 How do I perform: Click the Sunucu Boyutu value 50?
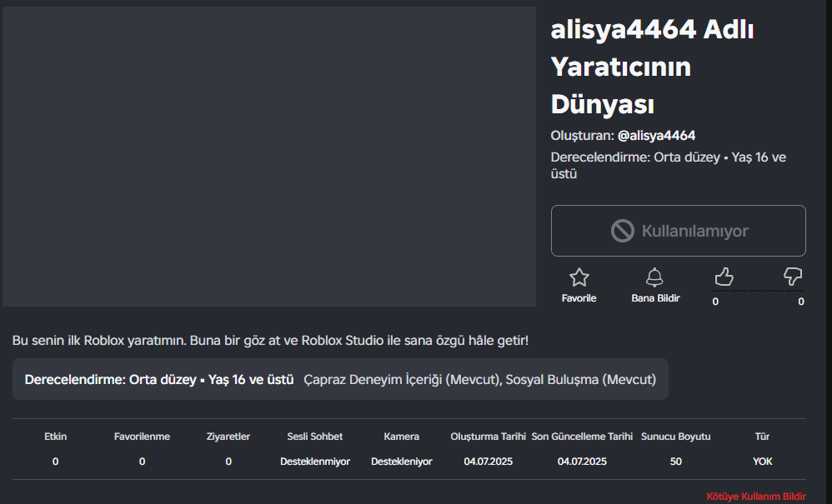click(675, 461)
